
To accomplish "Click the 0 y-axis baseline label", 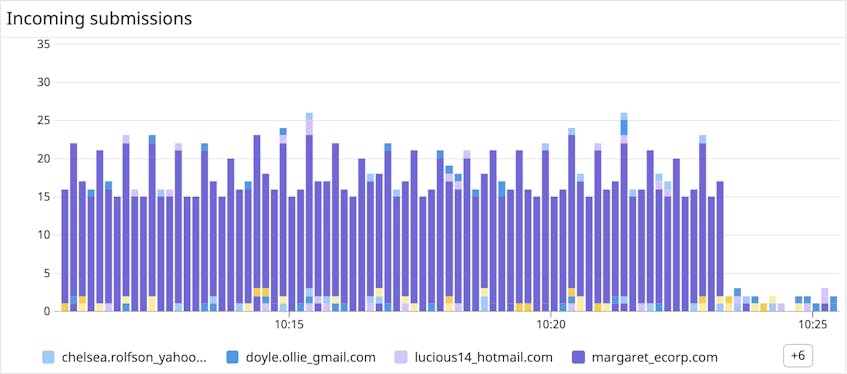I will pos(47,311).
